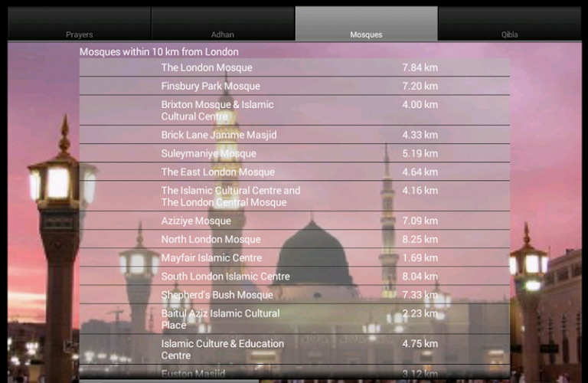
Task: Select North London Mosque
Action: point(294,239)
